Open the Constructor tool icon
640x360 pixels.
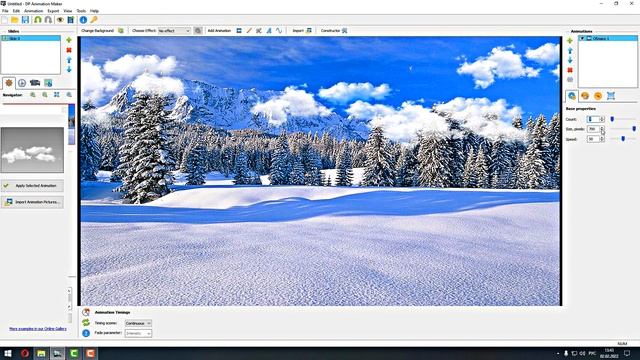[344, 31]
